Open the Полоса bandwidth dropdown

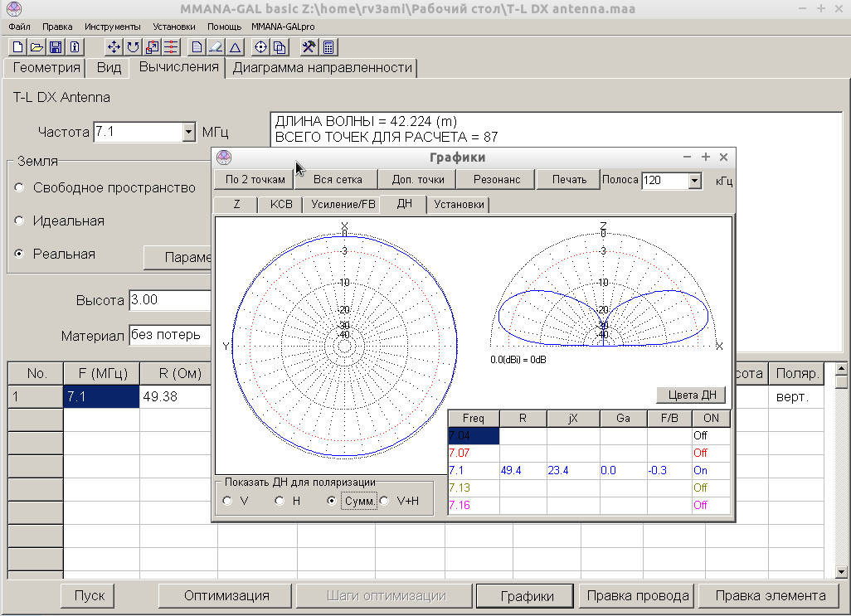[695, 181]
